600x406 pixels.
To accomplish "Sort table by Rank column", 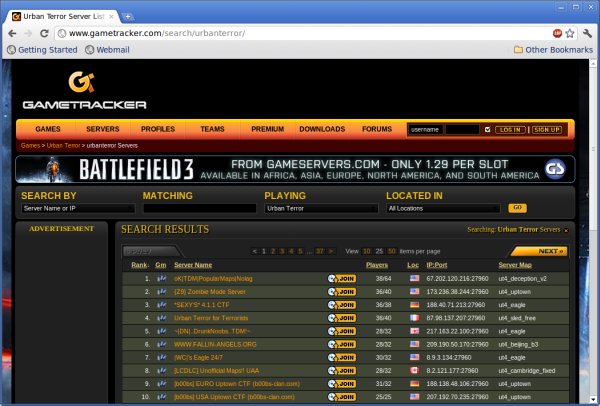I will 139,265.
